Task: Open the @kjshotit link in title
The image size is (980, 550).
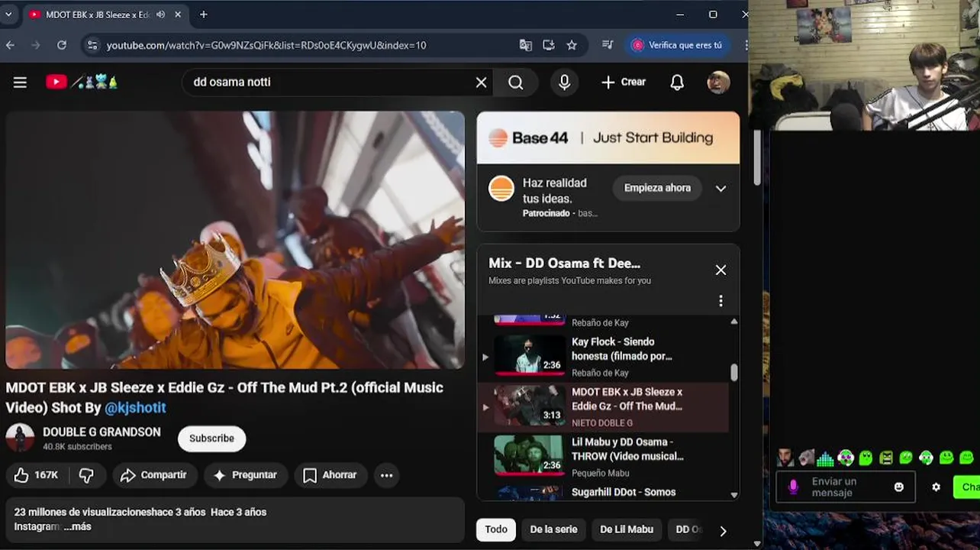Action: pyautogui.click(x=135, y=408)
